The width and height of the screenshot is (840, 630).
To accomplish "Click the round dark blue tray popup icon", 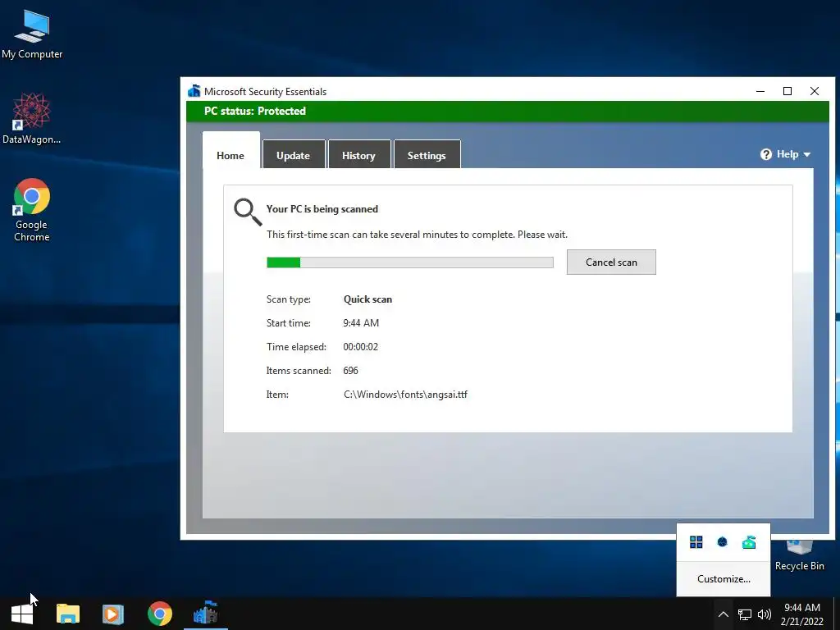I will pyautogui.click(x=722, y=542).
